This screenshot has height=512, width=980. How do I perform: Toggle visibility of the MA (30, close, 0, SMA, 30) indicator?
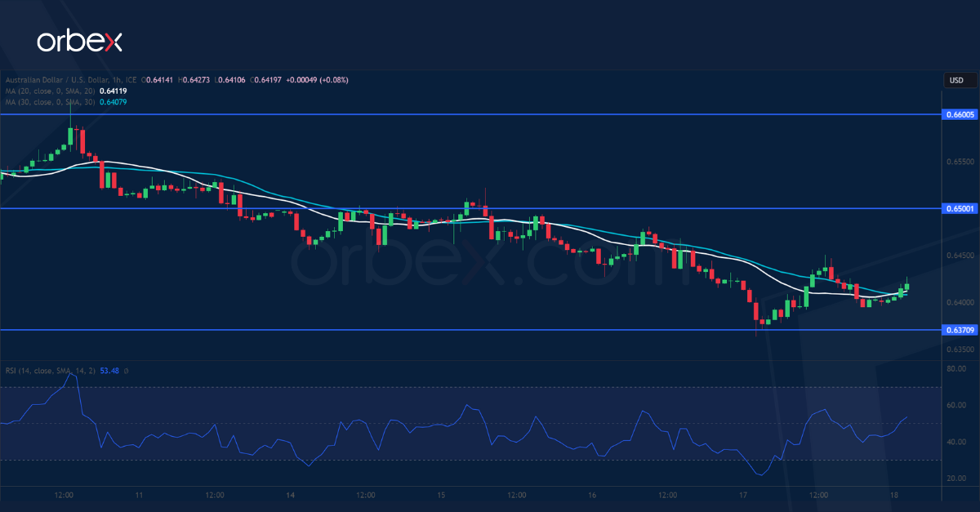(51, 103)
